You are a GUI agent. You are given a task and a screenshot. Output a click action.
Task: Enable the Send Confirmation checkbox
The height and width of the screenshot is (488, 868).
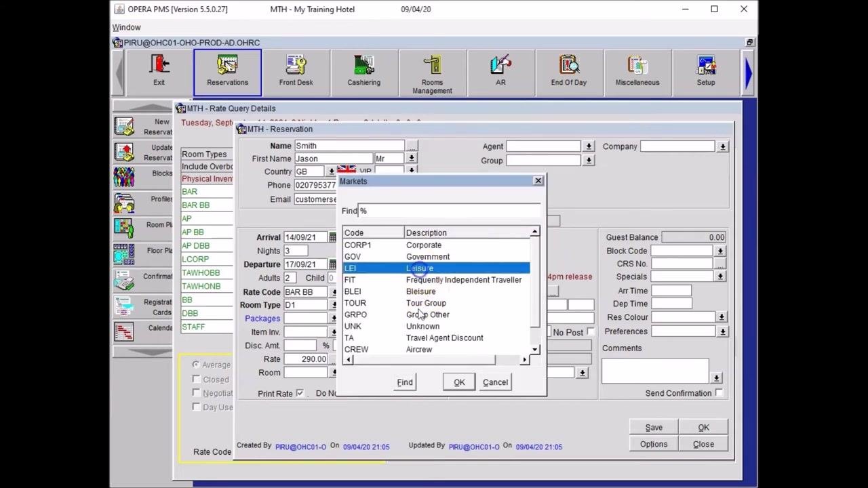tap(719, 393)
